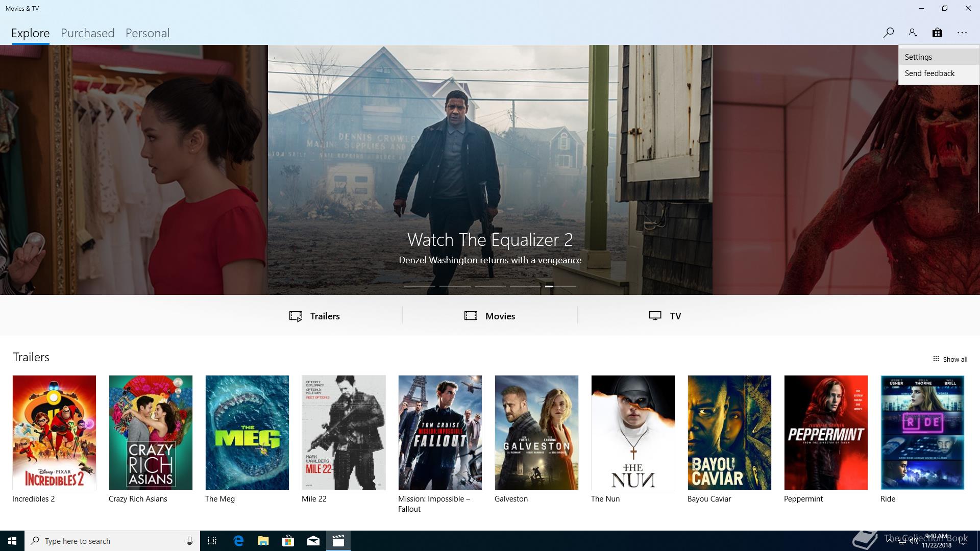Open the Peppermint poster thumbnail
Screen dimensions: 980x551
[826, 433]
